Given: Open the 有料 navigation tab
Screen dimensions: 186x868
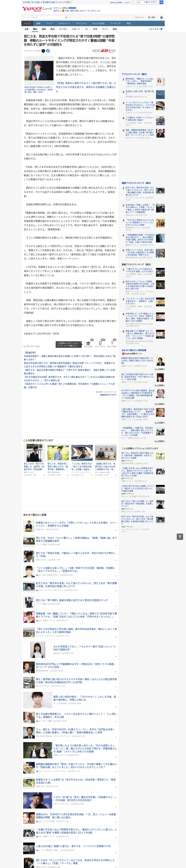Looking at the screenshot, I should coord(128,24).
